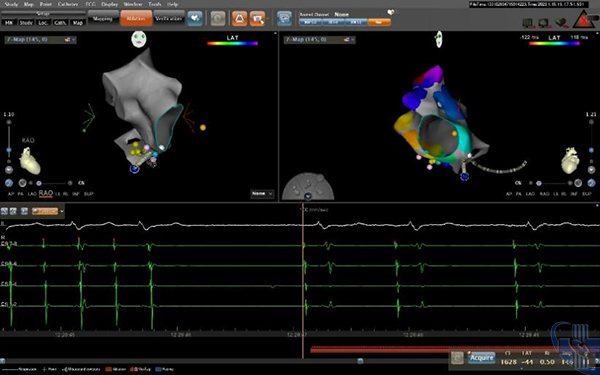This screenshot has width=600, height=375.
Task: Click the Acquire button
Action: pos(481,358)
